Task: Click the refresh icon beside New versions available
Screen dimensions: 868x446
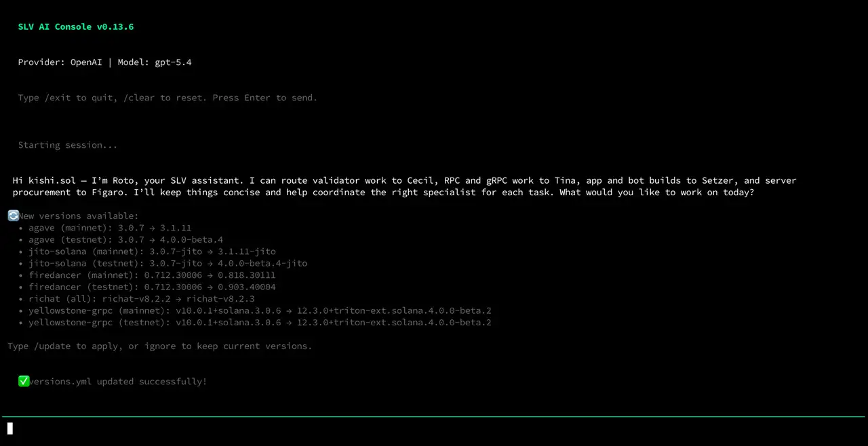Action: coord(13,216)
